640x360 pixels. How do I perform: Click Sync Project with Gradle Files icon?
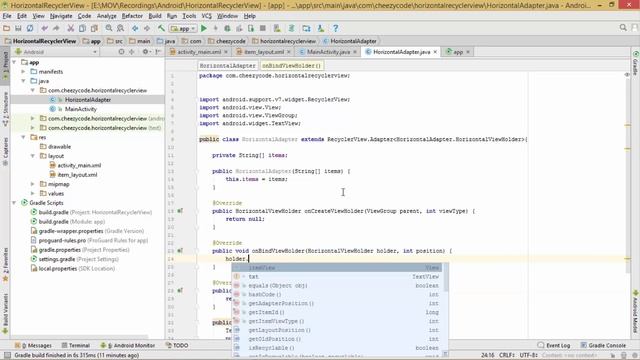point(291,28)
